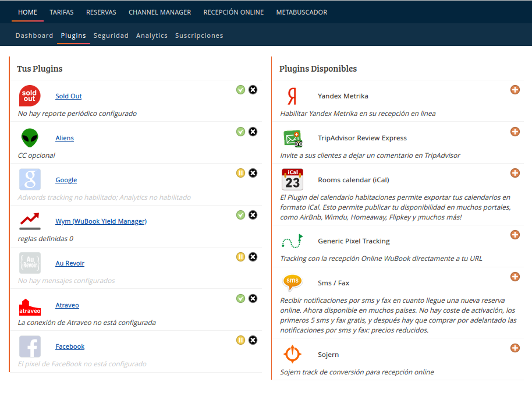Image resolution: width=532 pixels, height=396 pixels.
Task: Add the TripAdvisor Review Express plugin
Action: 515,132
